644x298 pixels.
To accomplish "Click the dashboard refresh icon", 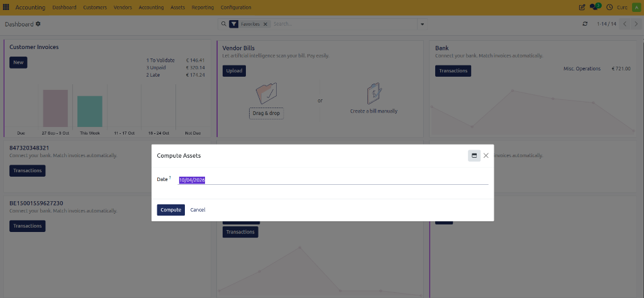I will coord(585,25).
